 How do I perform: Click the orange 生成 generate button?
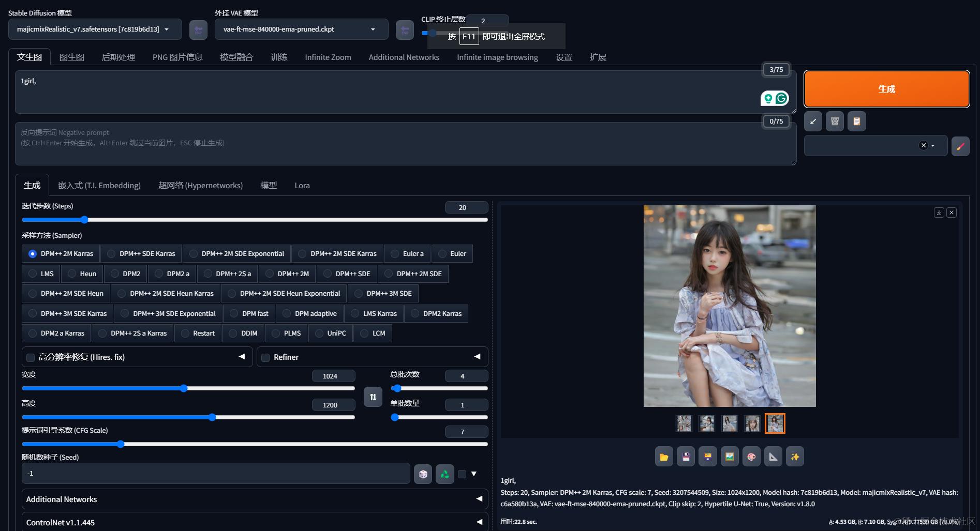click(886, 89)
